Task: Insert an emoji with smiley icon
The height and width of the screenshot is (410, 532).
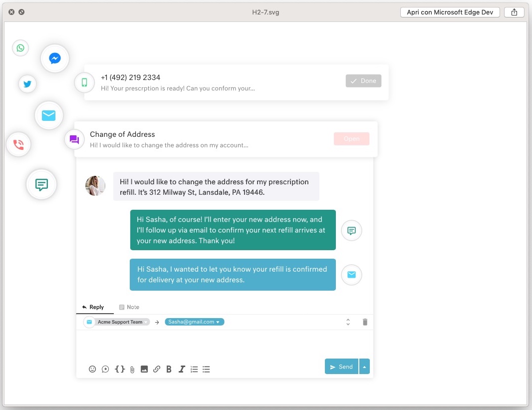Action: coord(92,369)
